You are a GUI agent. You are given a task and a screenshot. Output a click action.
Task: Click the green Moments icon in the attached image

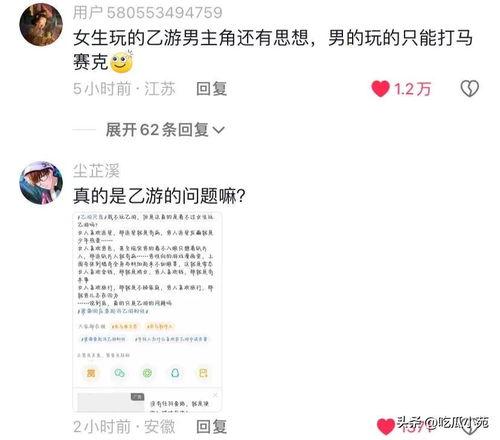coord(147,373)
